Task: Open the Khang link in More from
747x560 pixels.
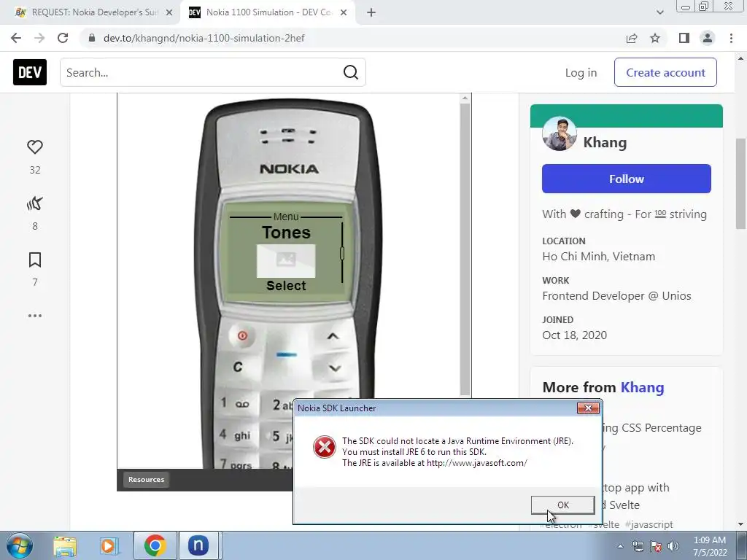Action: [642, 388]
